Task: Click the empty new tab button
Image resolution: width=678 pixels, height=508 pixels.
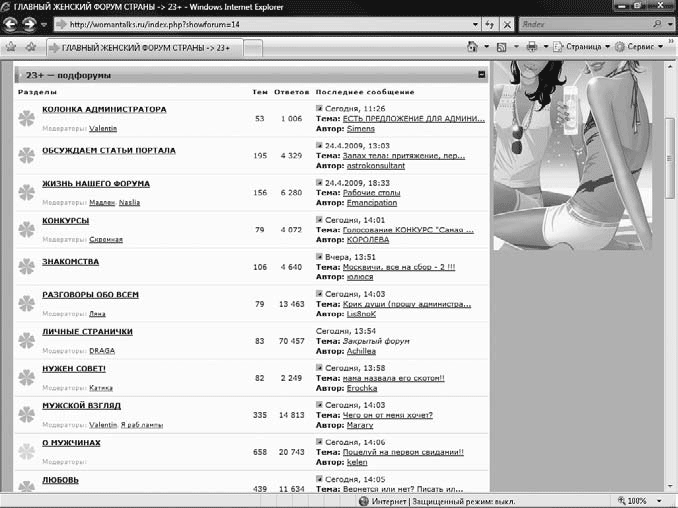Action: [x=253, y=47]
